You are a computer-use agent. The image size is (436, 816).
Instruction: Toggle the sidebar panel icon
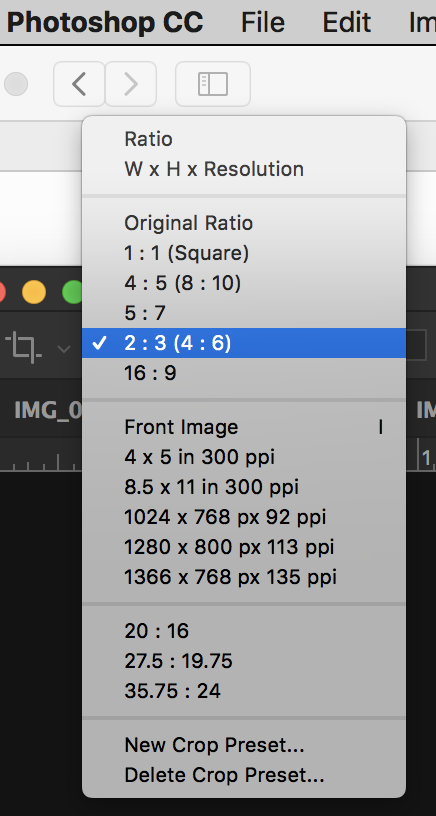tap(213, 84)
